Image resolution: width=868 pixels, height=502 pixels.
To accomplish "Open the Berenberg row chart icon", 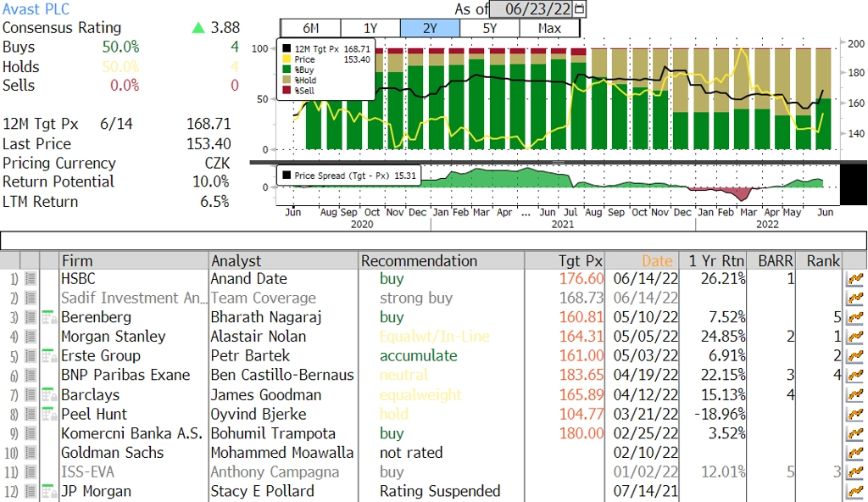I will tap(855, 318).
